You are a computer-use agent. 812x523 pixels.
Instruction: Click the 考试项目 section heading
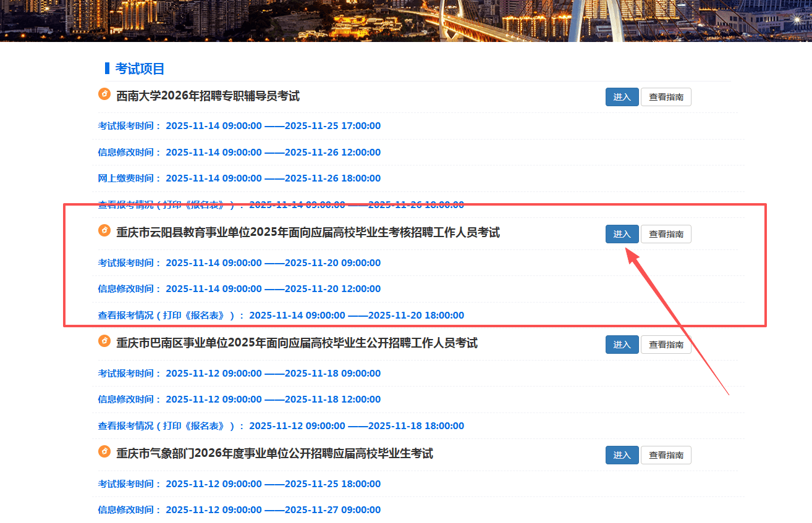click(x=140, y=69)
